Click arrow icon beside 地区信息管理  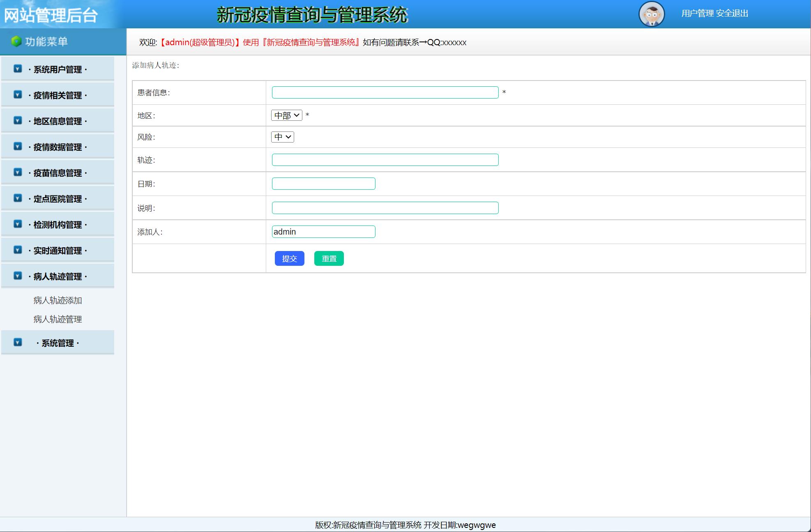pos(18,120)
